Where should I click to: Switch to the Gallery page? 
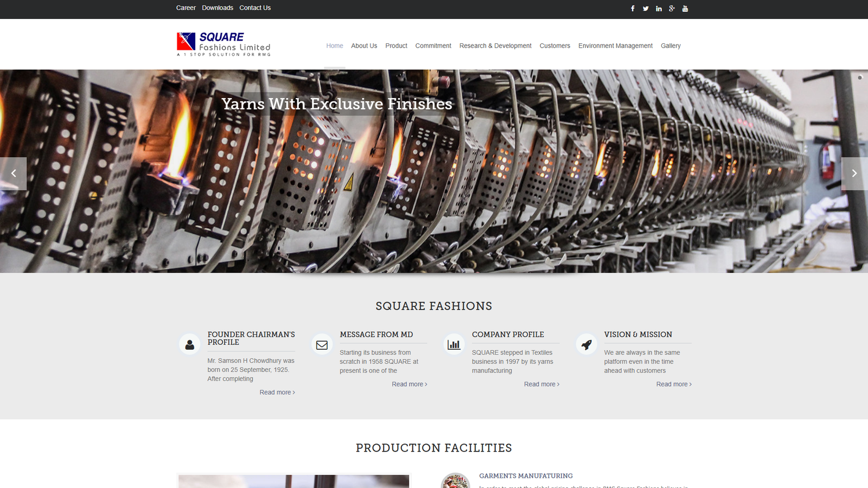671,46
